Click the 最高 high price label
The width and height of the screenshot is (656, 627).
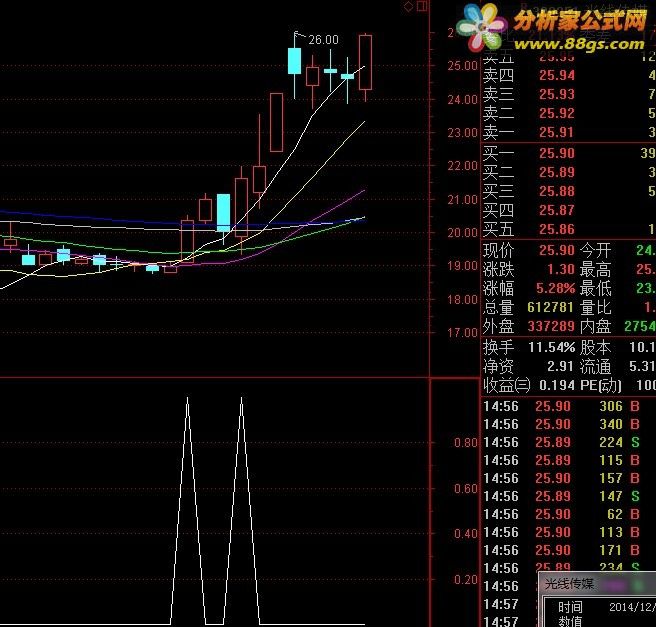tap(595, 269)
